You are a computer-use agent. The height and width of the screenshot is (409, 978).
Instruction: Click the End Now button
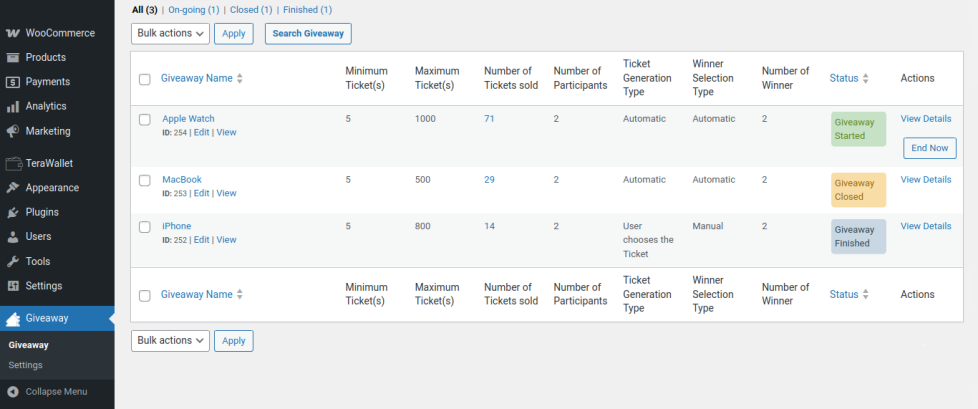(929, 148)
